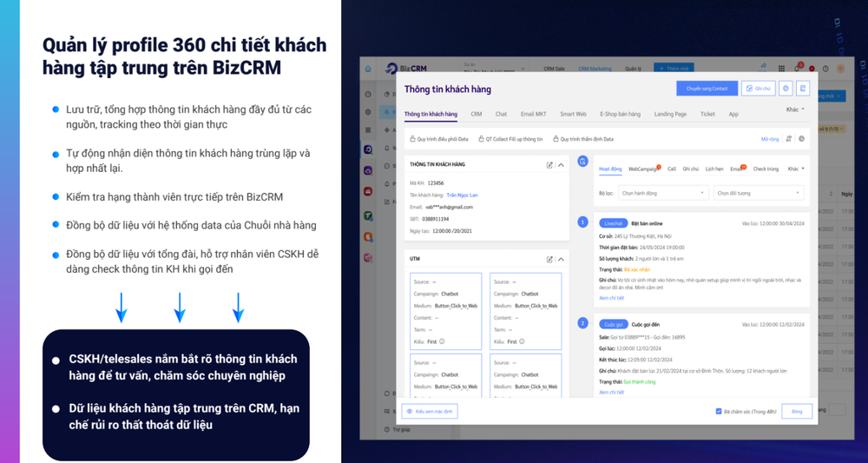The image size is (868, 463).
Task: Collapse the THÔNG TIN KHÁCH HÀNG panel chevron
Action: [561, 164]
